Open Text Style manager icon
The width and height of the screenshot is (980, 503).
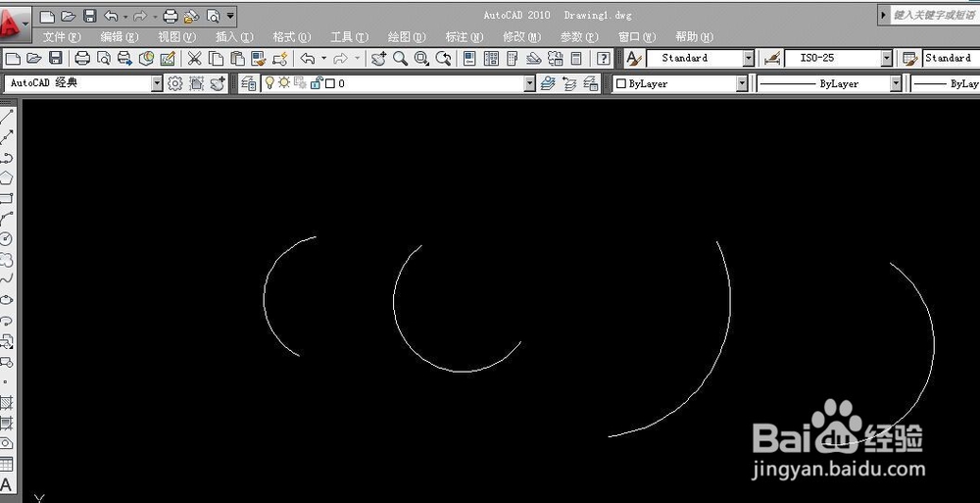pyautogui.click(x=634, y=59)
